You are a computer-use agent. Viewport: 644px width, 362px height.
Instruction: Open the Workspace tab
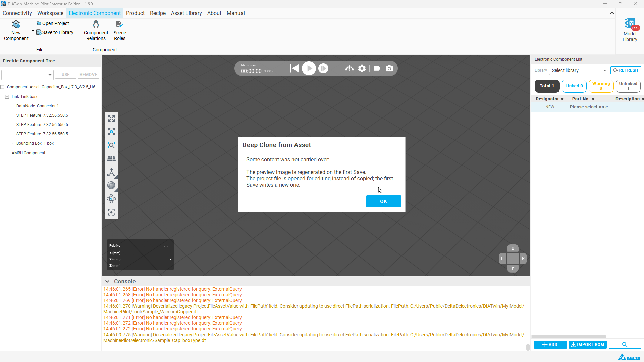(50, 13)
